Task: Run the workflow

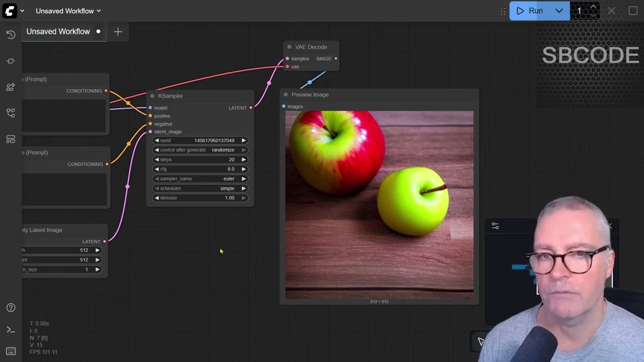Action: [x=530, y=11]
